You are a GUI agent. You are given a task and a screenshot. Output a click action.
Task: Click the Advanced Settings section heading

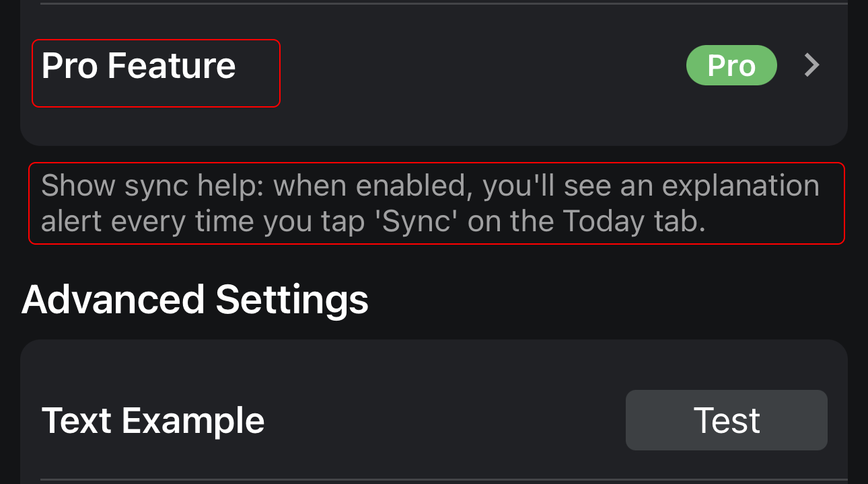195,300
